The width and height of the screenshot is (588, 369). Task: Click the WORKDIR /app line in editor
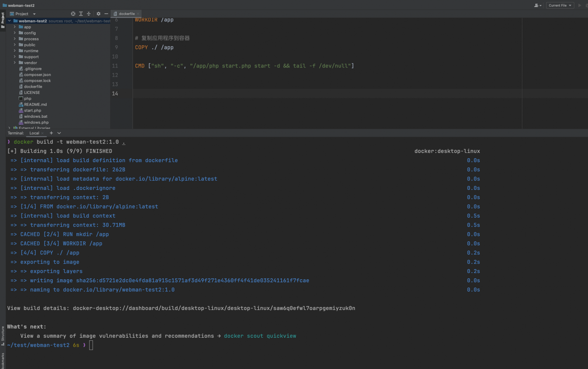pos(154,20)
